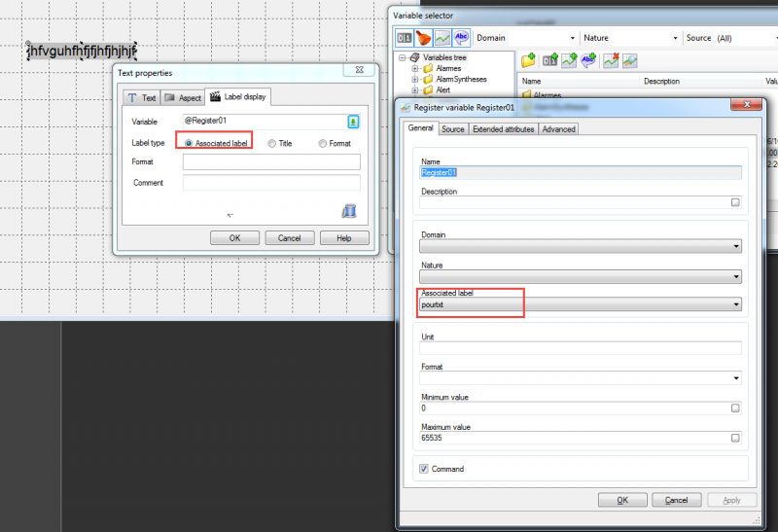Expand the AlarmSyntheses tree folder
This screenshot has height=532, width=778.
click(x=415, y=80)
